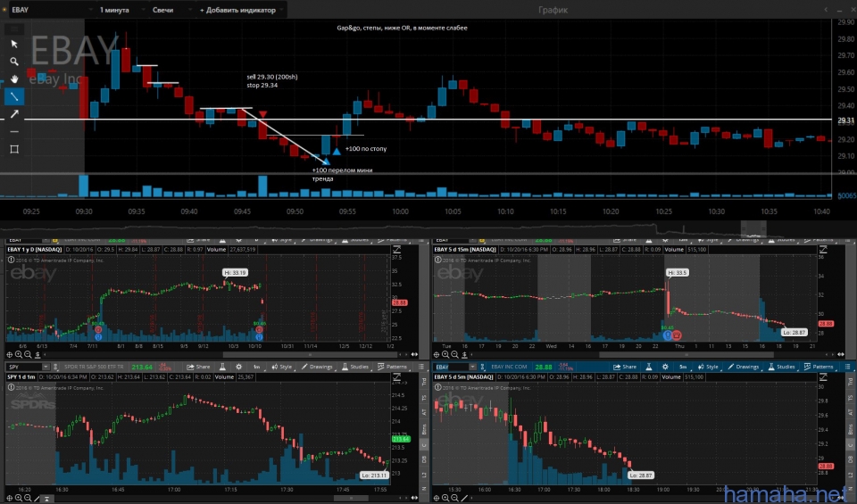This screenshot has height=504, width=857.
Task: Open the Style menu in SPY toolbar
Action: (x=281, y=367)
